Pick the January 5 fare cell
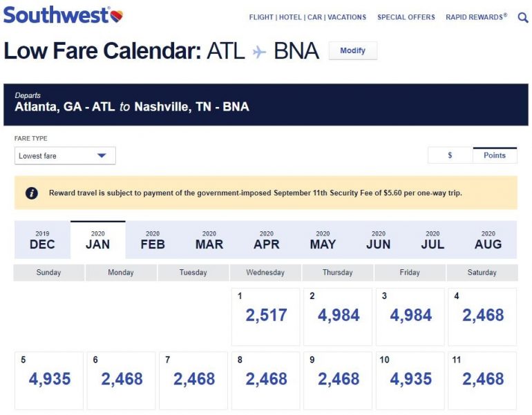Image resolution: width=532 pixels, height=415 pixels. coord(49,380)
